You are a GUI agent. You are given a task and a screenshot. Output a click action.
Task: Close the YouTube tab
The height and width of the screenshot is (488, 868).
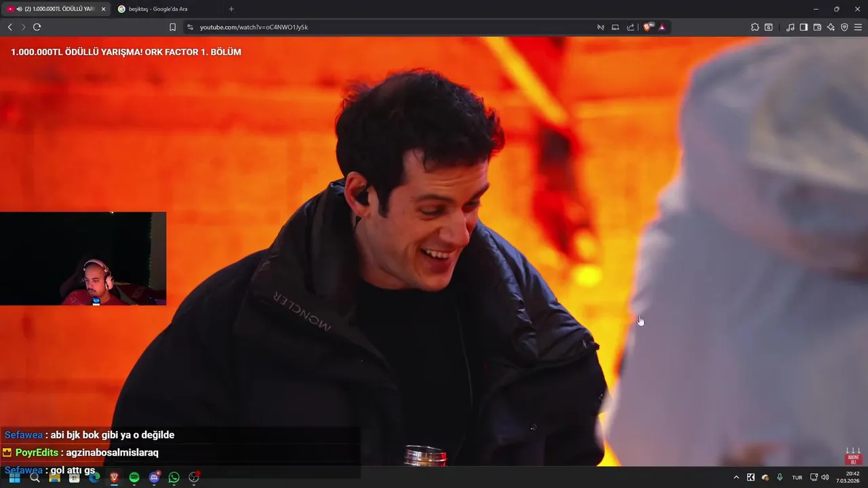coord(103,9)
